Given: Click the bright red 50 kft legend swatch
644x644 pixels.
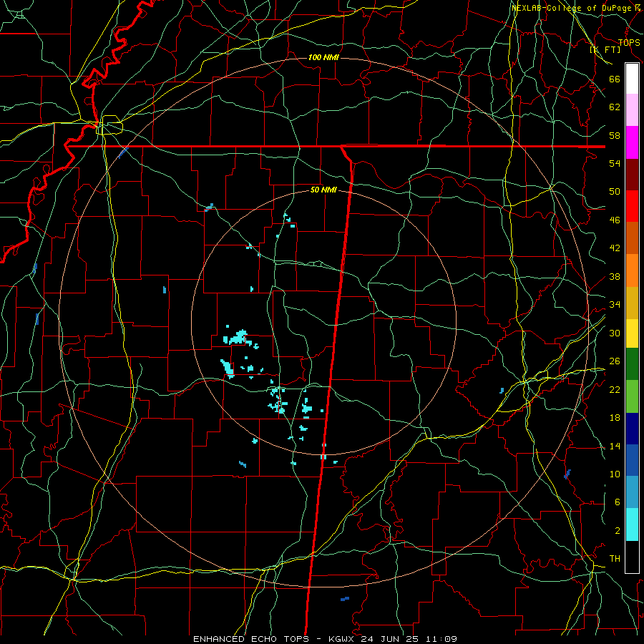Looking at the screenshot, I should point(632,206).
